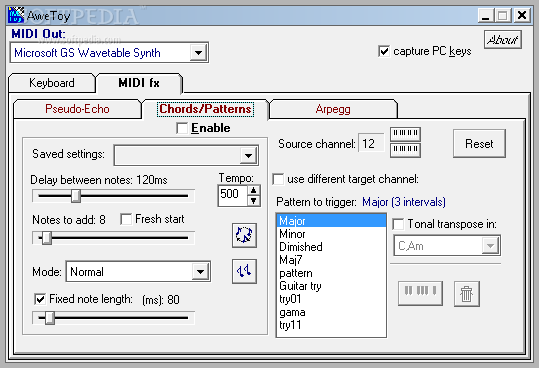
Task: Open the MIDI Out device dropdown
Action: click(198, 53)
